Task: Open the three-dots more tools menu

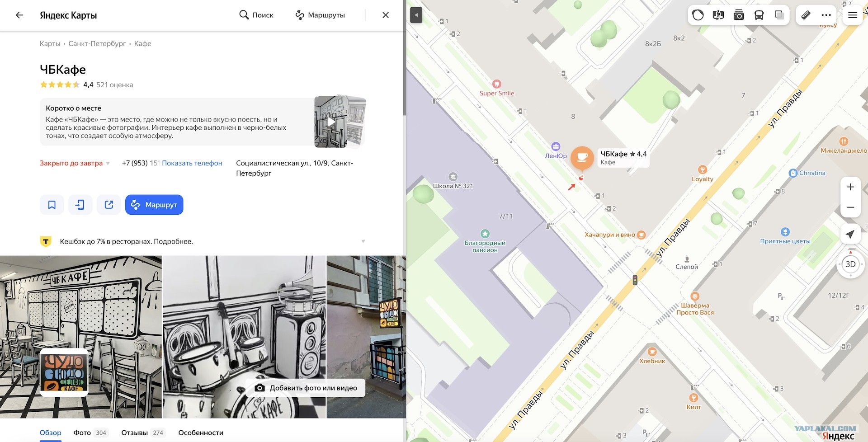Action: (x=826, y=15)
